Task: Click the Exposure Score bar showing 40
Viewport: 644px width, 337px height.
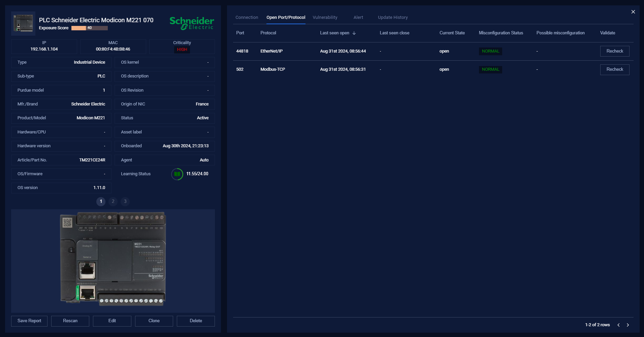Action: pyautogui.click(x=89, y=28)
